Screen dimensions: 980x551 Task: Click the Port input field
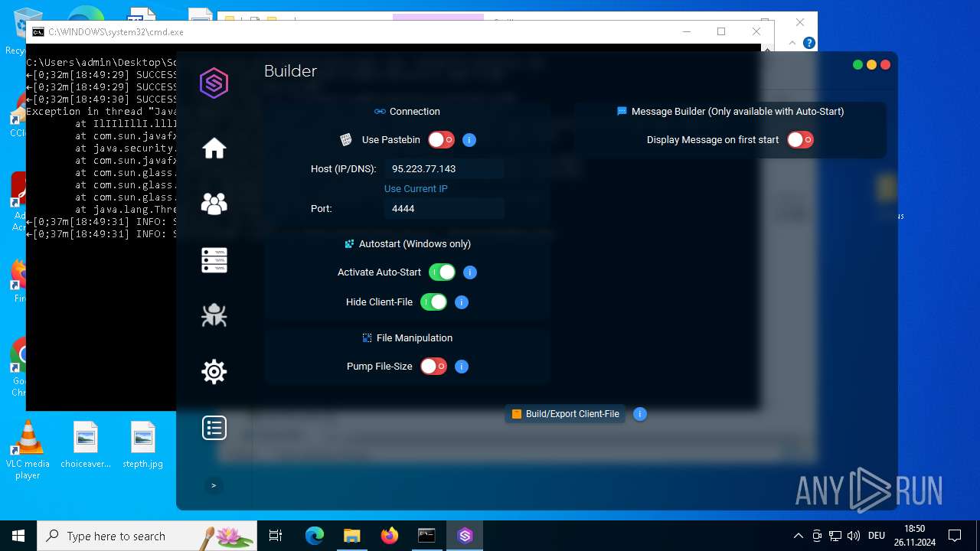point(444,208)
